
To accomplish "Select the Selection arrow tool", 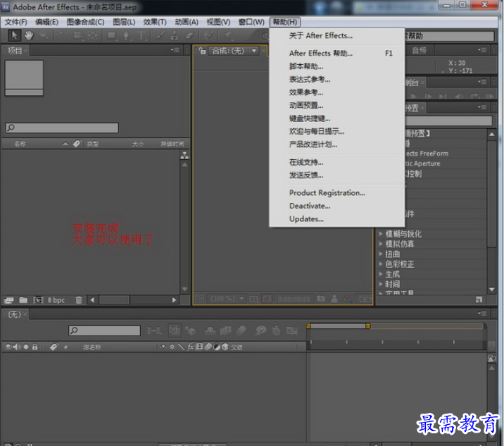I will tap(14, 35).
